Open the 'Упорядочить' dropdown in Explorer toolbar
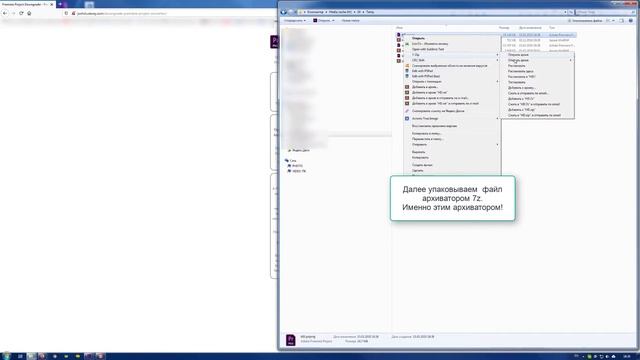 (x=295, y=20)
